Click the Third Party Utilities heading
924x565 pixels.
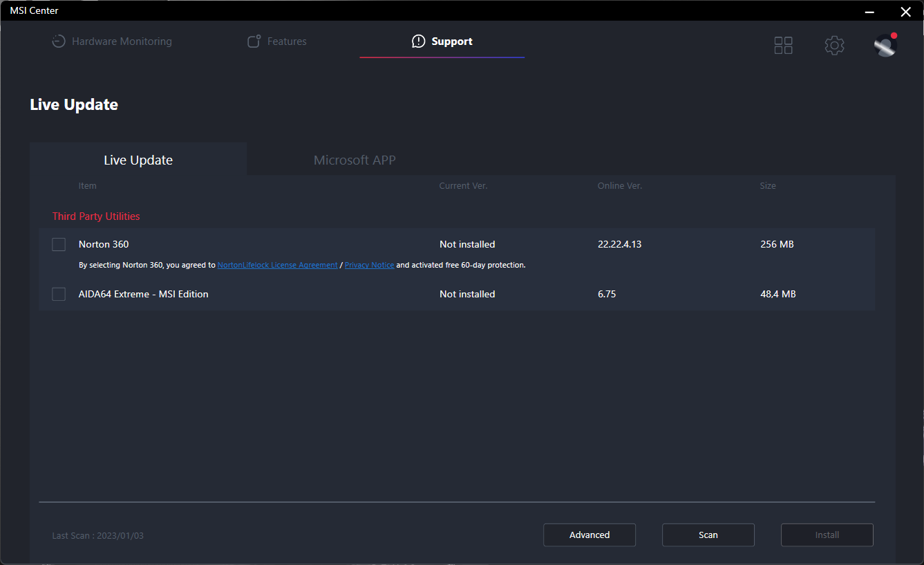[x=96, y=216]
